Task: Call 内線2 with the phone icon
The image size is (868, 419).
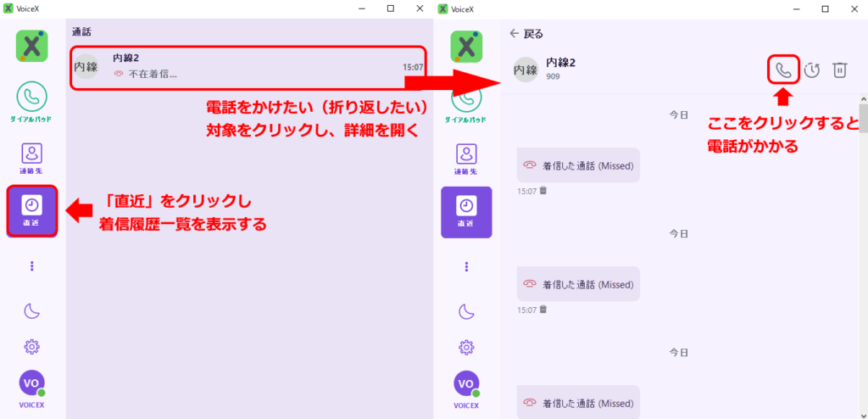Action: [x=783, y=70]
